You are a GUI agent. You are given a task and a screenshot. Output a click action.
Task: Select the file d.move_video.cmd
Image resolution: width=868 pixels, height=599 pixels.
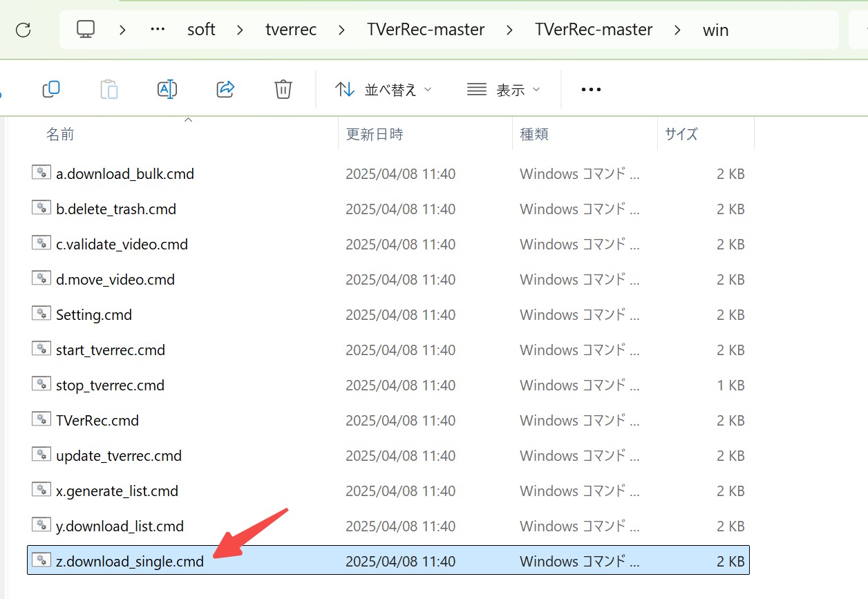tap(115, 280)
